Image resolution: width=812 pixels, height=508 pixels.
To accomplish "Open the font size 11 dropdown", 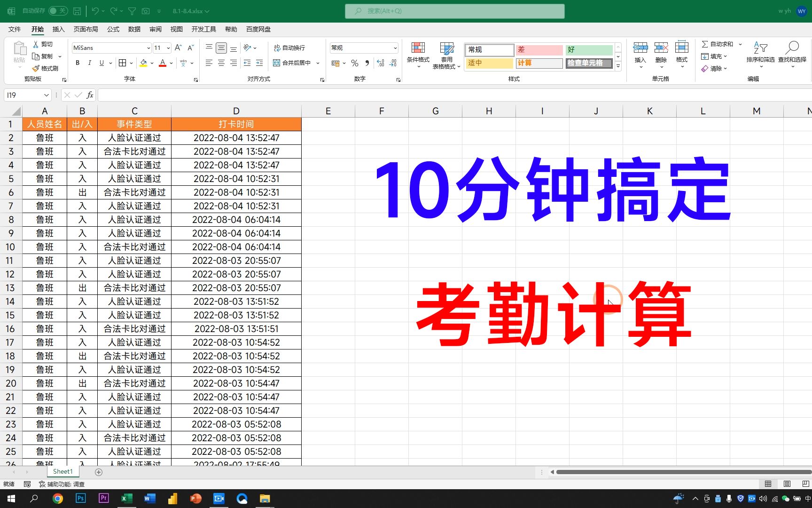I will coord(168,48).
